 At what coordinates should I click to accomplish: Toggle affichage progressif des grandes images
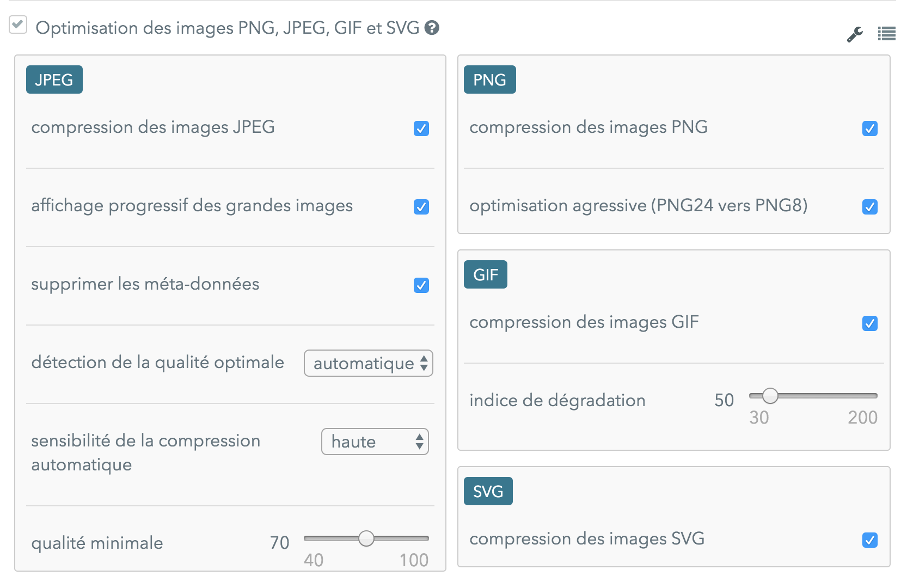(421, 207)
